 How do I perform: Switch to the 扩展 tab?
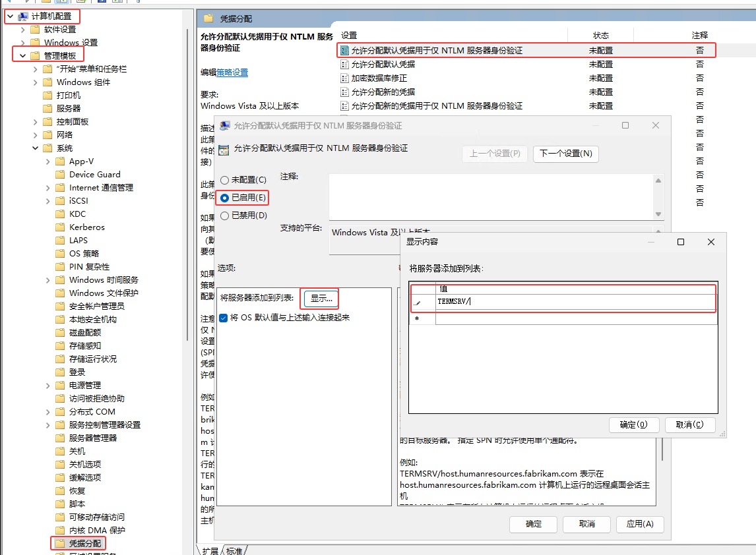(210, 550)
